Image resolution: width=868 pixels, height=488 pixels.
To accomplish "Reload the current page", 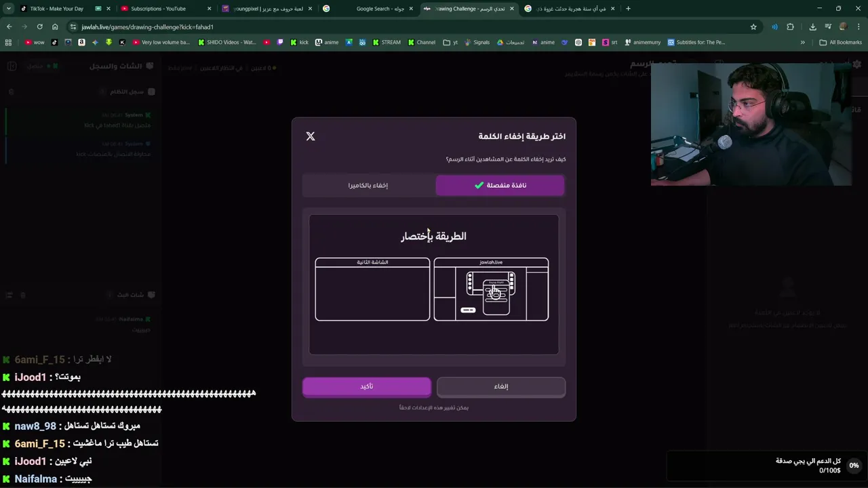I will [39, 26].
